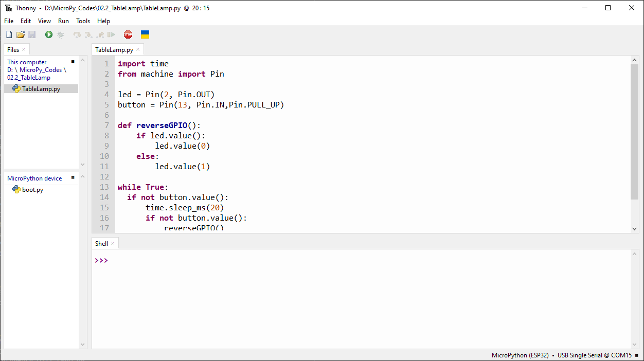Click the Resume execution toolbar icon

click(111, 34)
